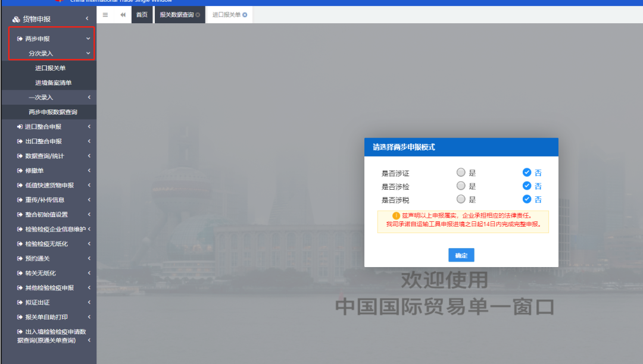The width and height of the screenshot is (643, 364).
Task: Select 是 for 是否涉税
Action: (x=461, y=199)
